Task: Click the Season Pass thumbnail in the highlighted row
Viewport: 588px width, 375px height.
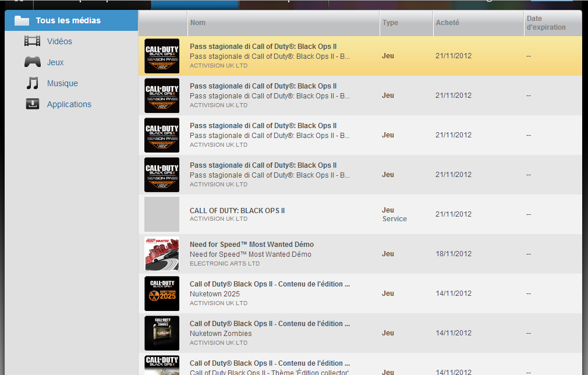Action: 162,56
